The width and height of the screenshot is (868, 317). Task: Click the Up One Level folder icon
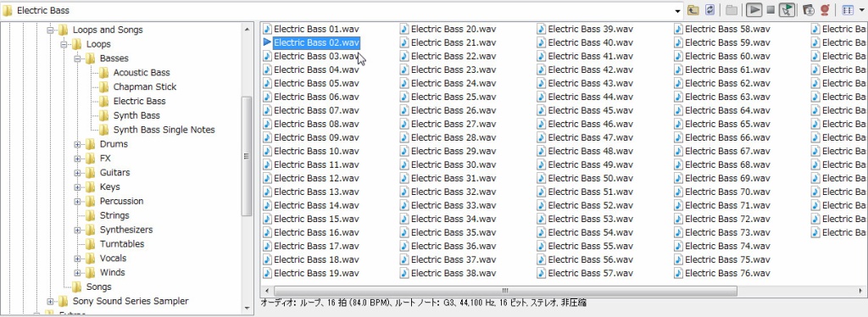[693, 10]
